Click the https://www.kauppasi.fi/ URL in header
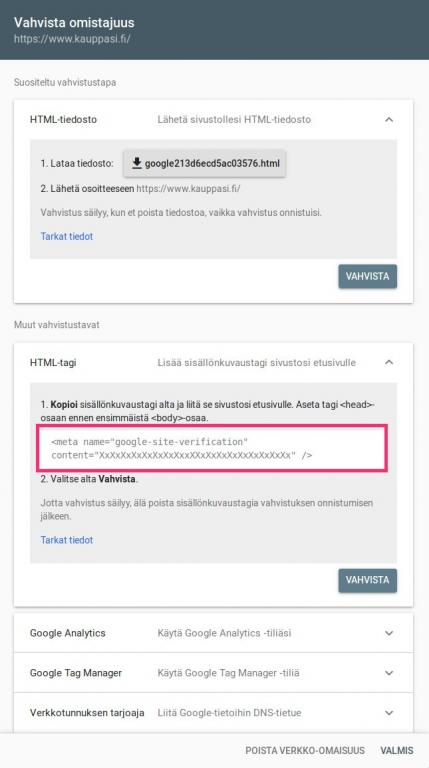This screenshot has height=768, width=429. (72, 39)
